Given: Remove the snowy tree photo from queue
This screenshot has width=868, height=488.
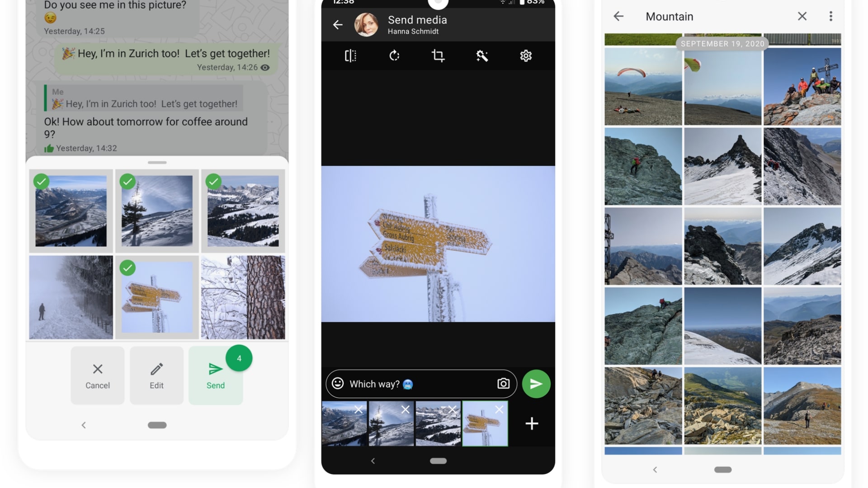Looking at the screenshot, I should pos(406,409).
